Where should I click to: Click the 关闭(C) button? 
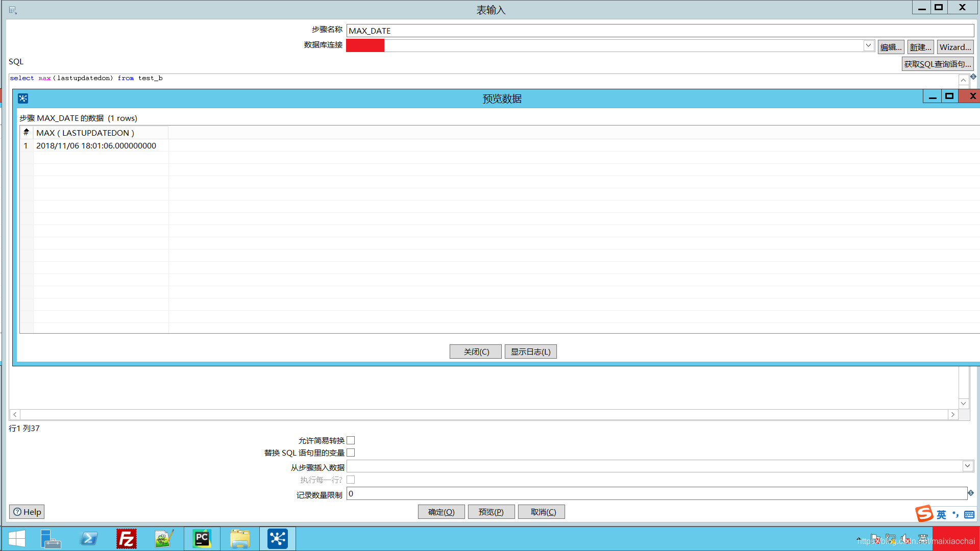pyautogui.click(x=476, y=352)
